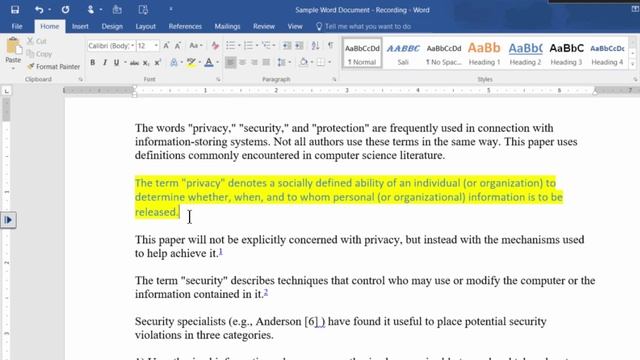
Task: Apply the font color swatch
Action: point(209,62)
